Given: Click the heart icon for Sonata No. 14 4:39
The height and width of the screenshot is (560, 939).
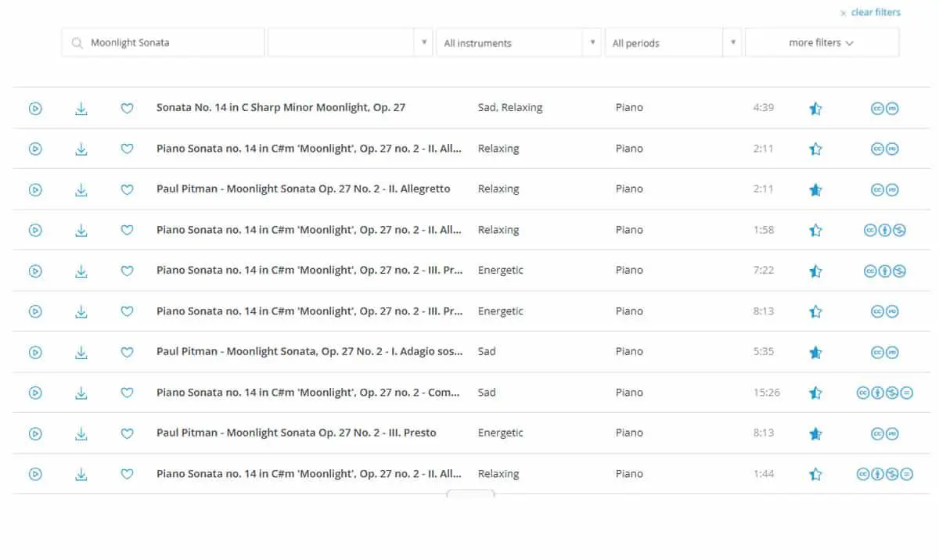Looking at the screenshot, I should point(127,109).
